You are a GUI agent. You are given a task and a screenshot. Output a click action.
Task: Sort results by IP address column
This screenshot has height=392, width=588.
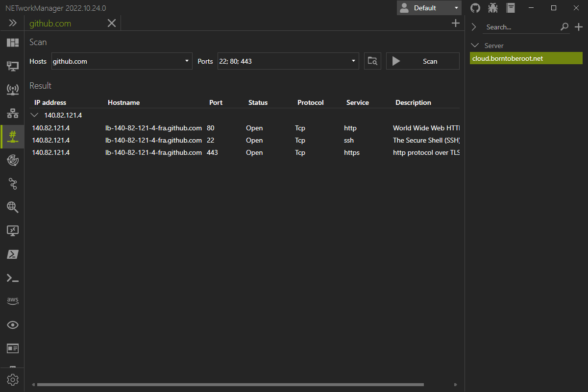(x=50, y=102)
